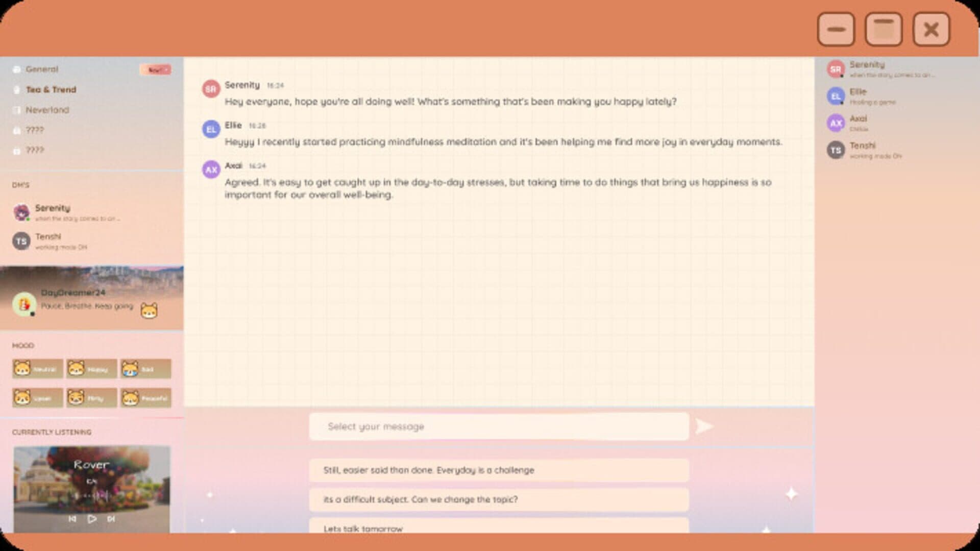Click the Select your message input field
Screen dimensions: 980x551
(499, 426)
